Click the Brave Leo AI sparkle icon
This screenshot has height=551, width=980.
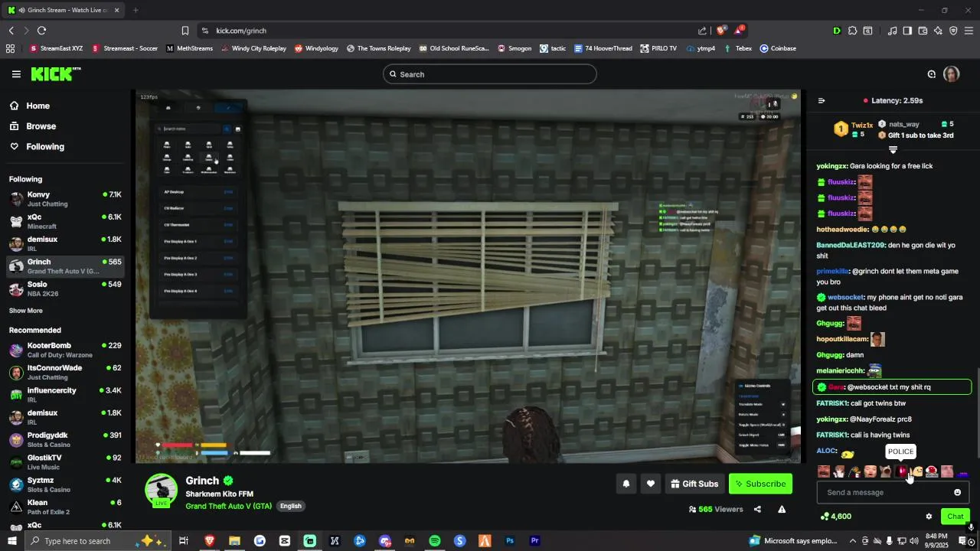click(938, 31)
